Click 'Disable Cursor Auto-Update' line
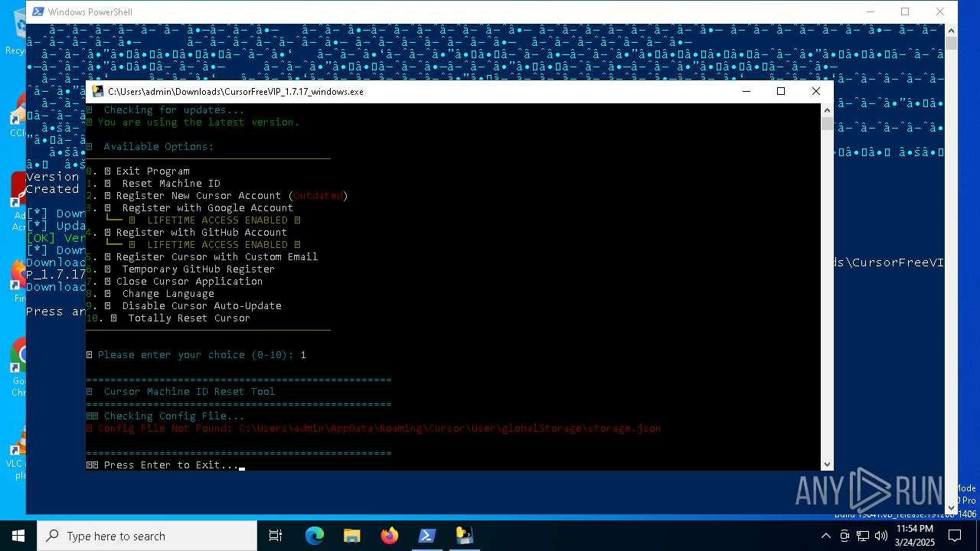The image size is (980, 551). coord(184,305)
